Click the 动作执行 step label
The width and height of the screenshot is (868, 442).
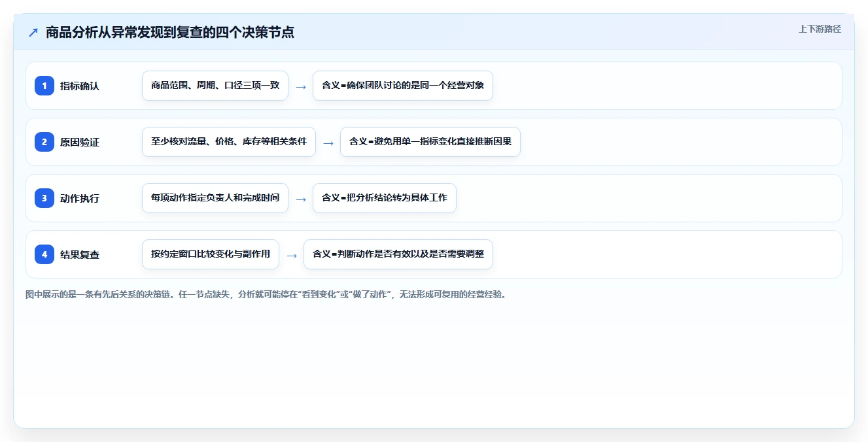[80, 198]
